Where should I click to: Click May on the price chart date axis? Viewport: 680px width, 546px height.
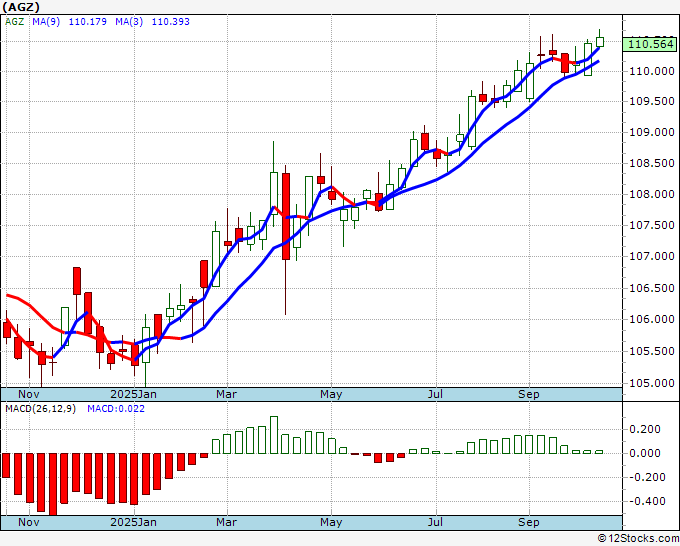click(x=331, y=394)
